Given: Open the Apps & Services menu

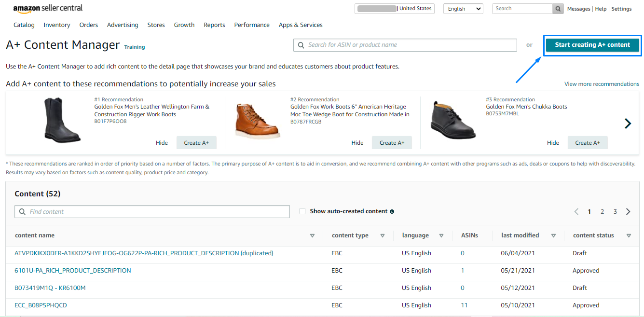Looking at the screenshot, I should click(301, 25).
